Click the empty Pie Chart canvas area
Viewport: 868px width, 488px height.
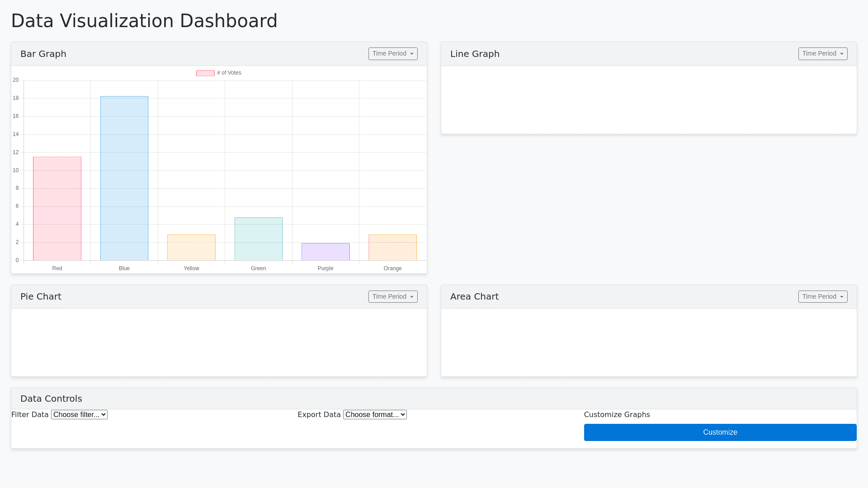(x=219, y=343)
